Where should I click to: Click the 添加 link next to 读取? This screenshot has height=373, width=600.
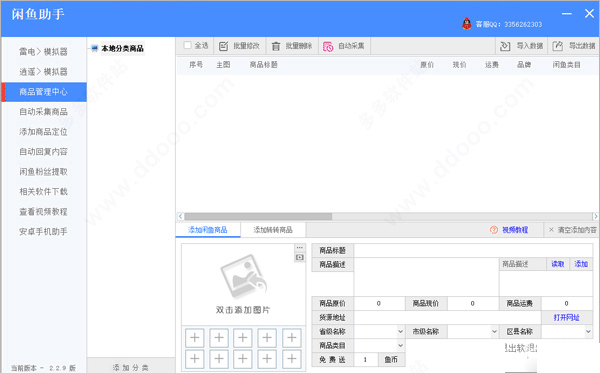[581, 264]
